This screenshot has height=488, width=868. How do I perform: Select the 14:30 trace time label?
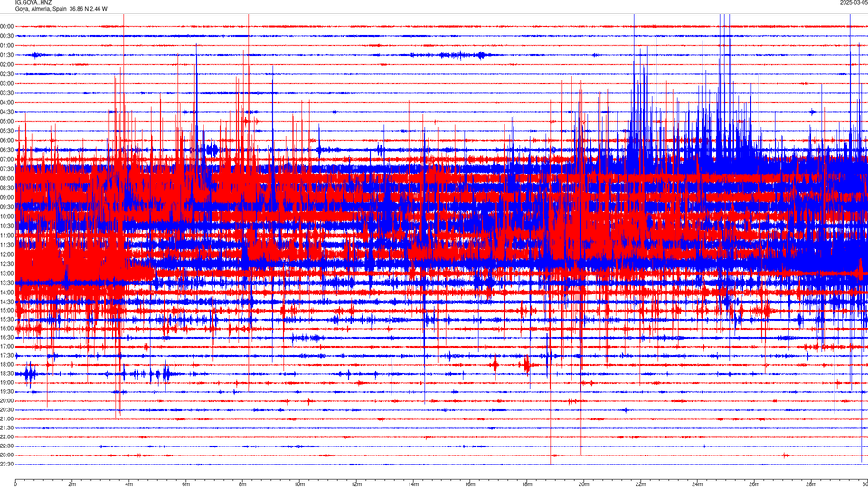[x=7, y=302]
